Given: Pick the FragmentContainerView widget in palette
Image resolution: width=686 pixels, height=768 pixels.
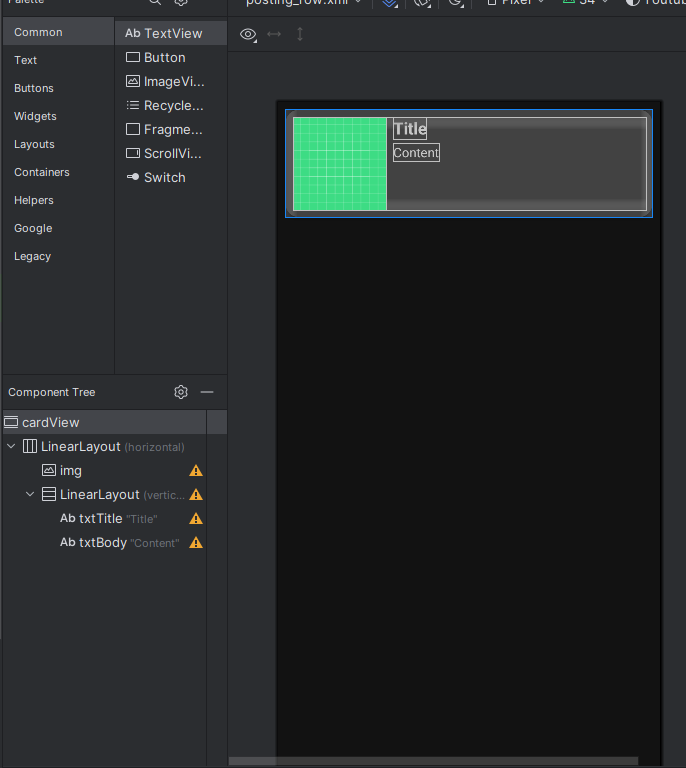Looking at the screenshot, I should point(171,129).
